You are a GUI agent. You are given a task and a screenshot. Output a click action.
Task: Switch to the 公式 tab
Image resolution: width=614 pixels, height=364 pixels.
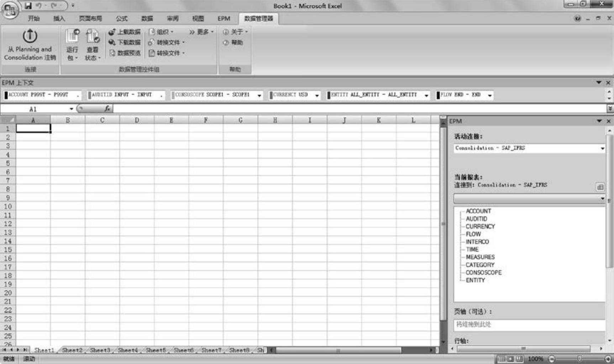121,19
